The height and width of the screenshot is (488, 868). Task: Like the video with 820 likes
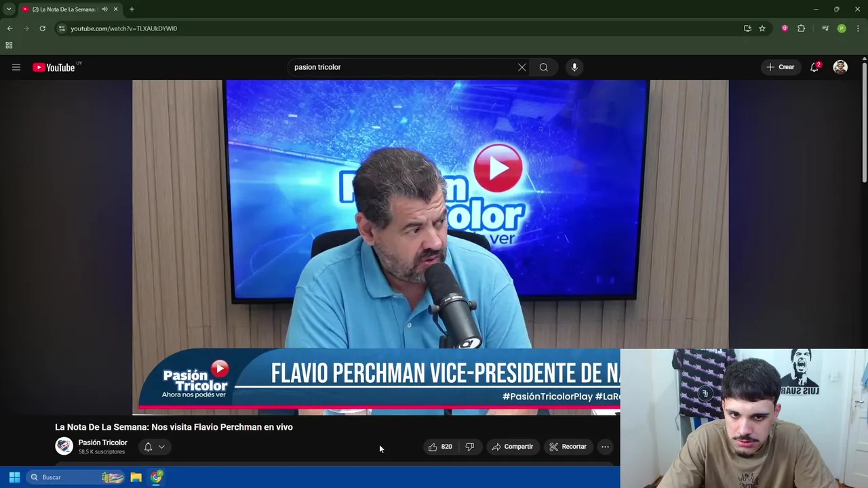[440, 447]
